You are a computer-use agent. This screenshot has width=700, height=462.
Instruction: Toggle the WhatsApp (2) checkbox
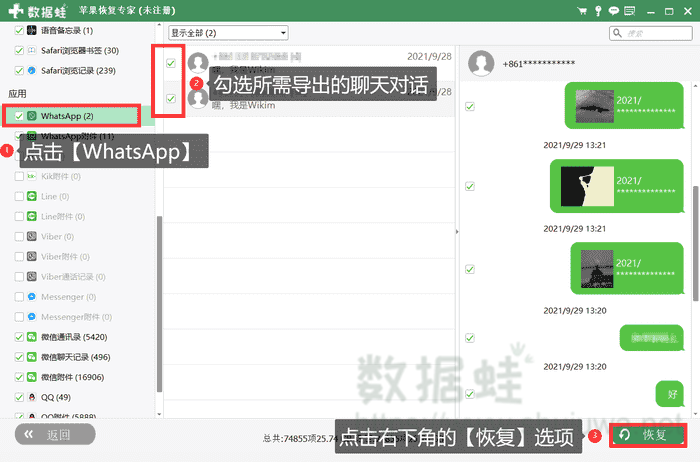[x=19, y=116]
